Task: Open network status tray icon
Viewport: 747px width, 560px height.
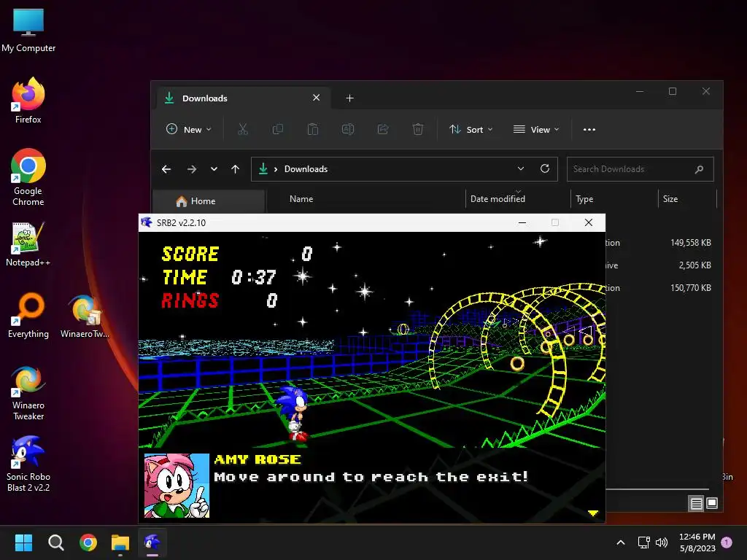Action: point(643,542)
